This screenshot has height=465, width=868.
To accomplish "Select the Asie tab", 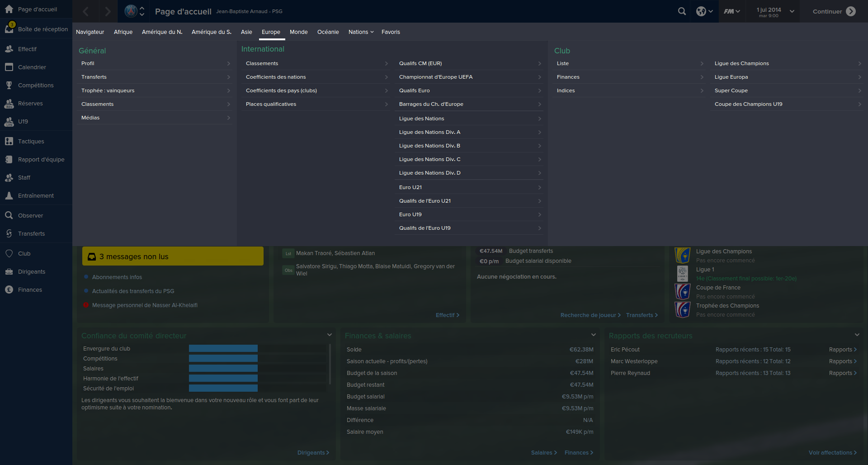I will pos(246,32).
